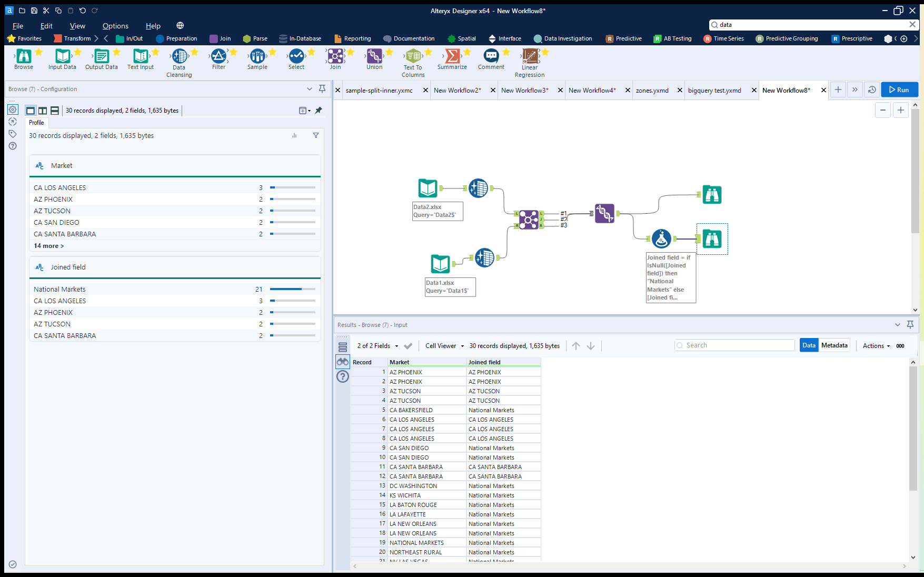924x577 pixels.
Task: Select the Comment tool
Action: click(x=491, y=57)
